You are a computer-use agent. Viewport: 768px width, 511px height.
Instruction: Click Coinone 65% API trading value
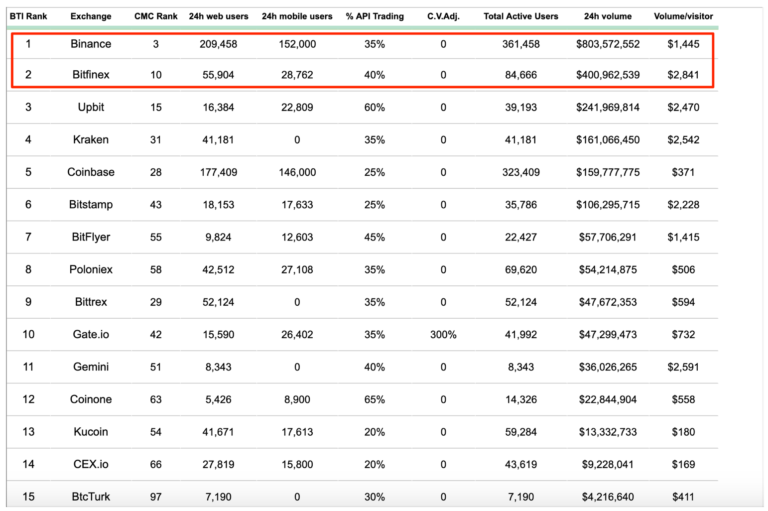click(375, 399)
